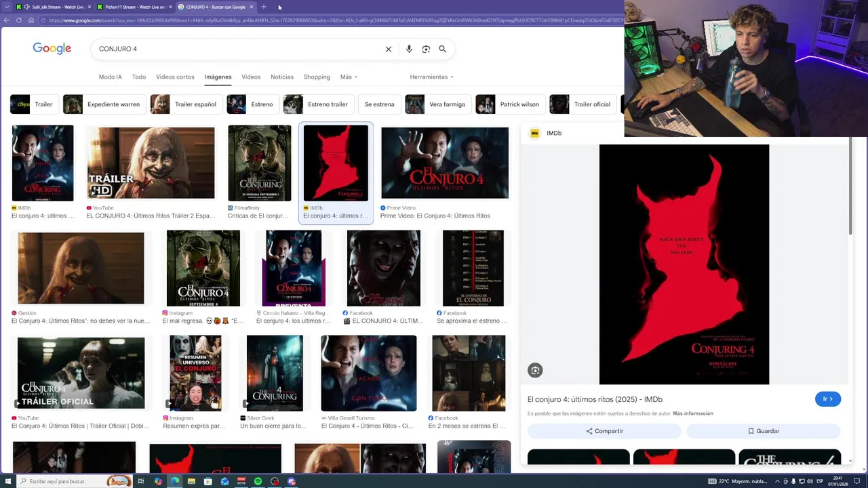Screen dimensions: 868x488
Task: Open the Shopping results tab
Action: click(x=317, y=77)
